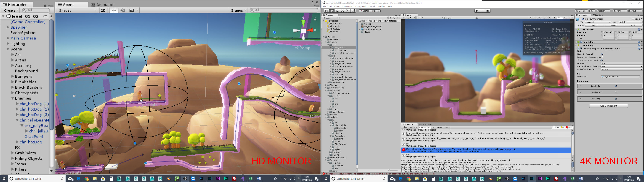Screen dimensions: 644x182
Task: Collapse the Enemies hierarchy group
Action: click(12, 98)
